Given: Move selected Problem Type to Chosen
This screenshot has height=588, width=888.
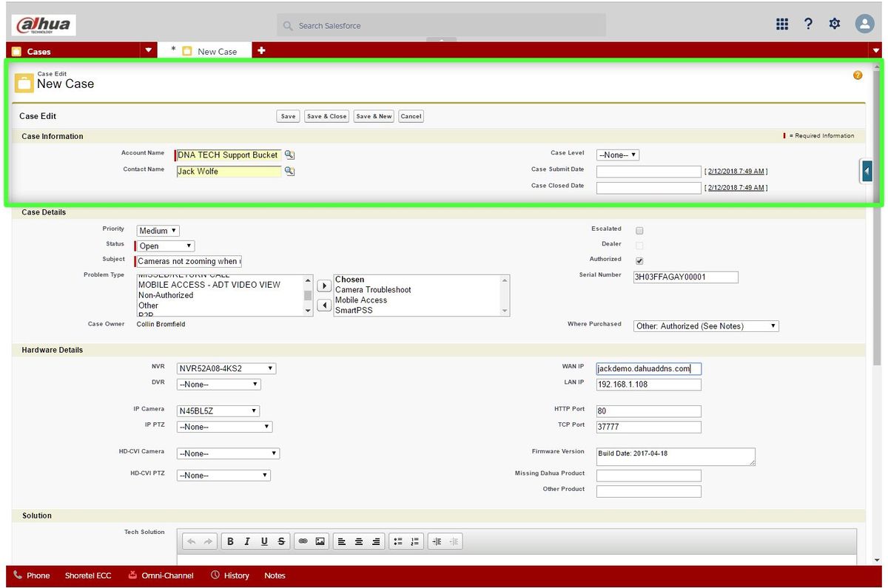Looking at the screenshot, I should (x=324, y=285).
